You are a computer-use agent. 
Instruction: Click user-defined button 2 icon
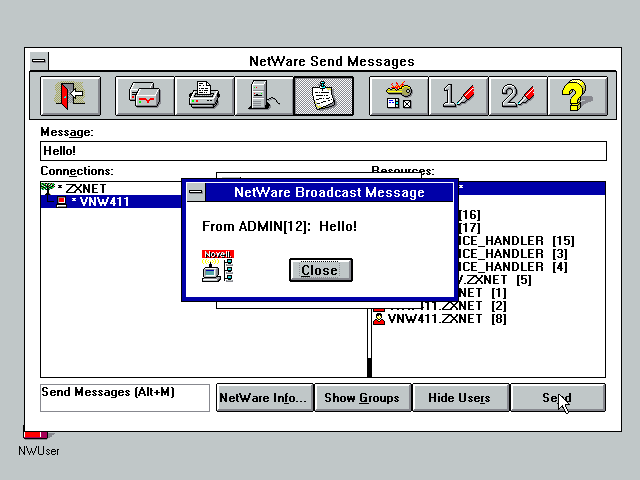(x=518, y=96)
